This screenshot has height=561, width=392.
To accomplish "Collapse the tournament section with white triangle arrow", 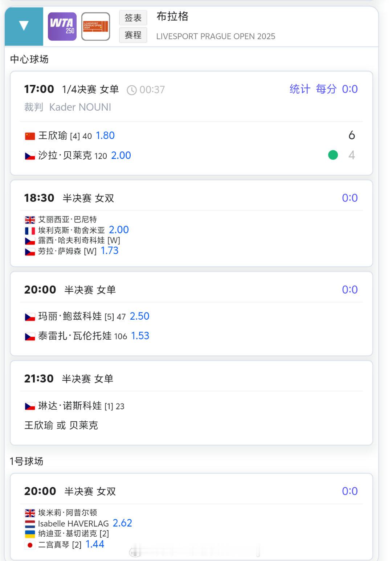I will 24,26.
